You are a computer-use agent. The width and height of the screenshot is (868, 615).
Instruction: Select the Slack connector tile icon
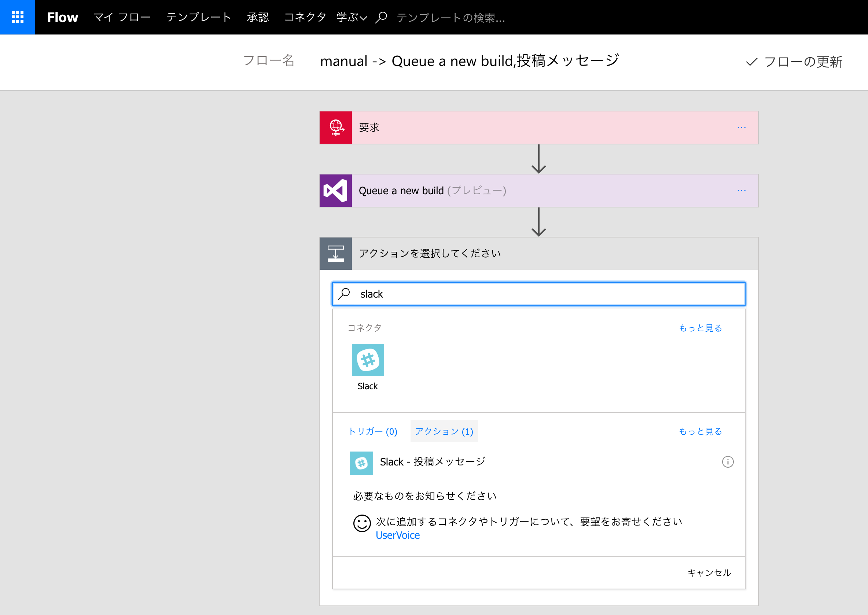click(x=368, y=360)
